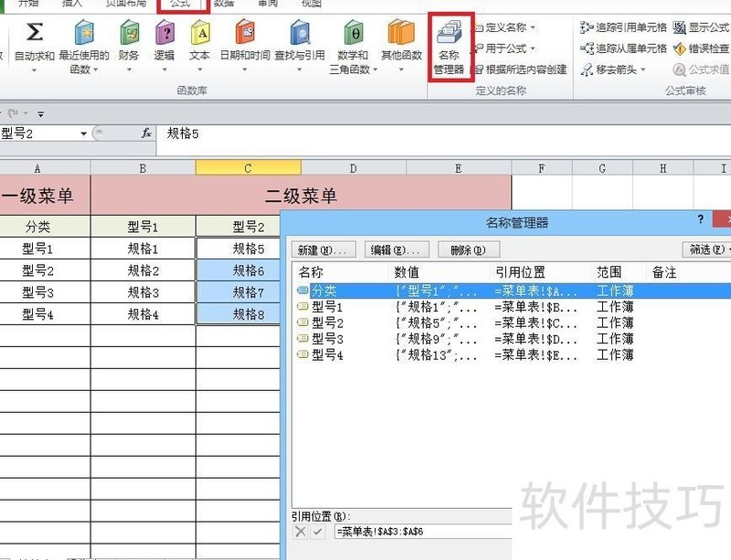Switch to the Formulas (公式) ribbon tab
Screen dimensions: 731x560
point(181,4)
